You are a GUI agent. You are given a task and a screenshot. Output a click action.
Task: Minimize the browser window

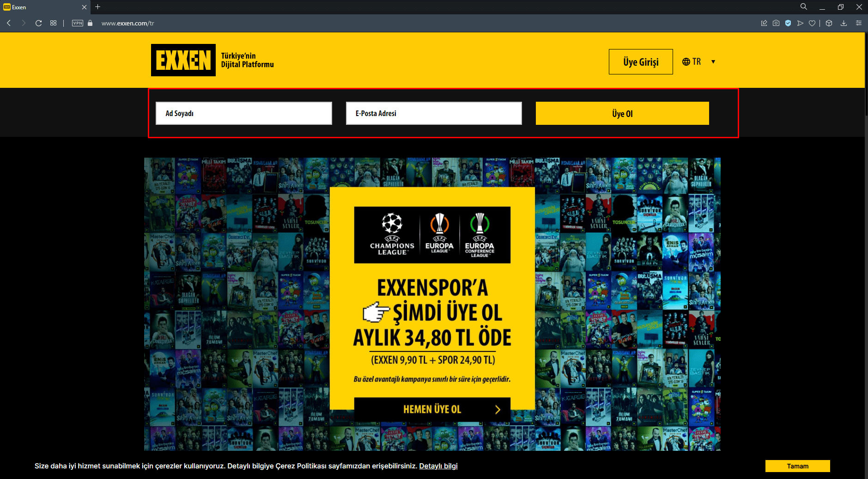pyautogui.click(x=822, y=7)
